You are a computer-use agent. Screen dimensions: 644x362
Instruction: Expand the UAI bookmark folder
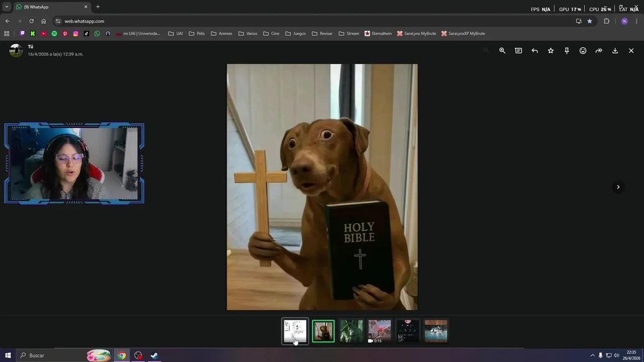tap(176, 34)
